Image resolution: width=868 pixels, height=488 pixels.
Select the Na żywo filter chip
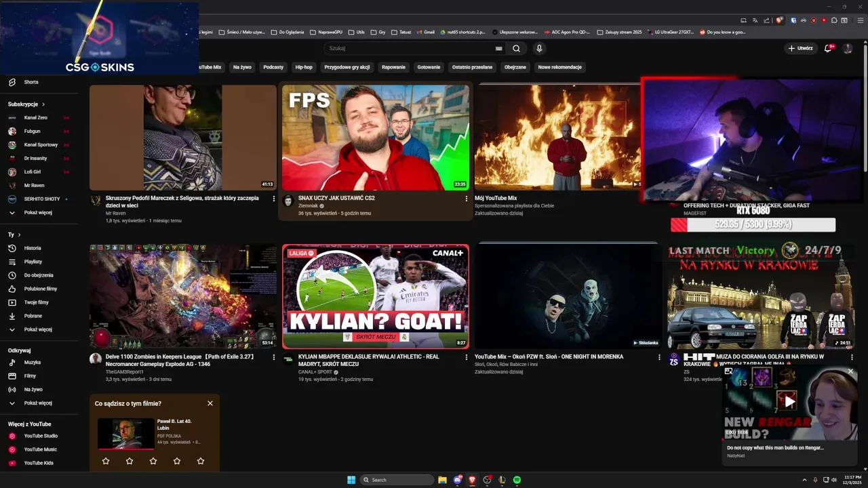click(x=242, y=67)
